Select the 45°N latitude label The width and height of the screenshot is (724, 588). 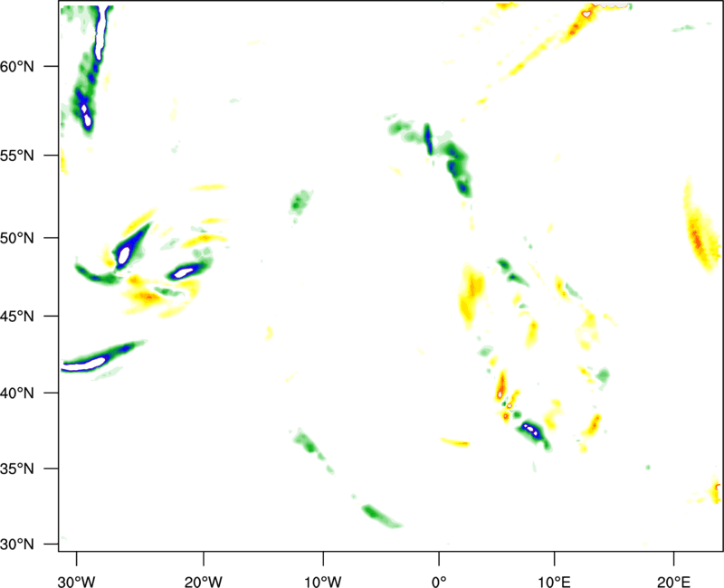pyautogui.click(x=17, y=316)
